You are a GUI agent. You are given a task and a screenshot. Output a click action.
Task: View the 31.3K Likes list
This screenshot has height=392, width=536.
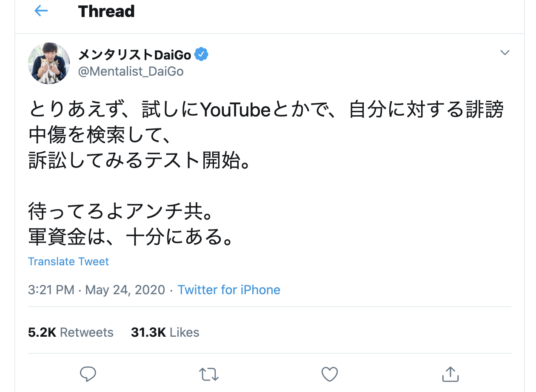tap(165, 332)
